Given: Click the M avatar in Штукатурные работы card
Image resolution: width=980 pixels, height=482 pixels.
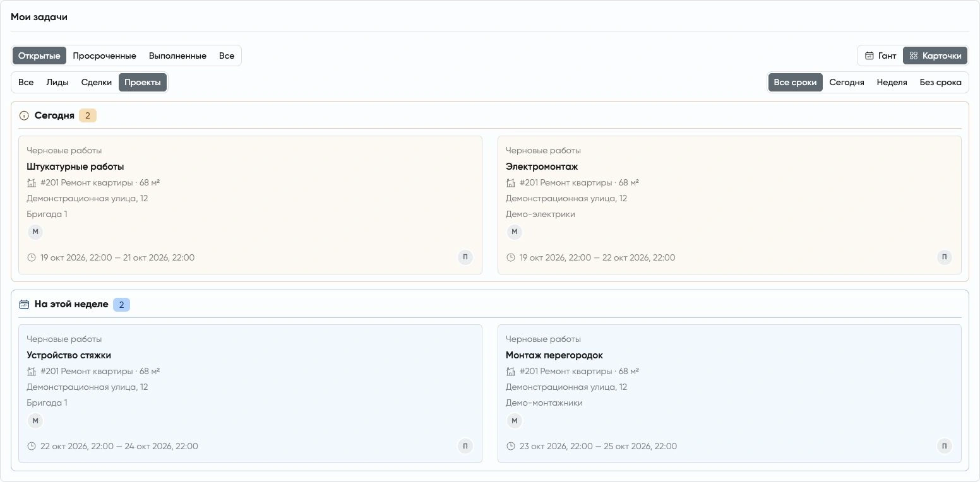Looking at the screenshot, I should (35, 232).
